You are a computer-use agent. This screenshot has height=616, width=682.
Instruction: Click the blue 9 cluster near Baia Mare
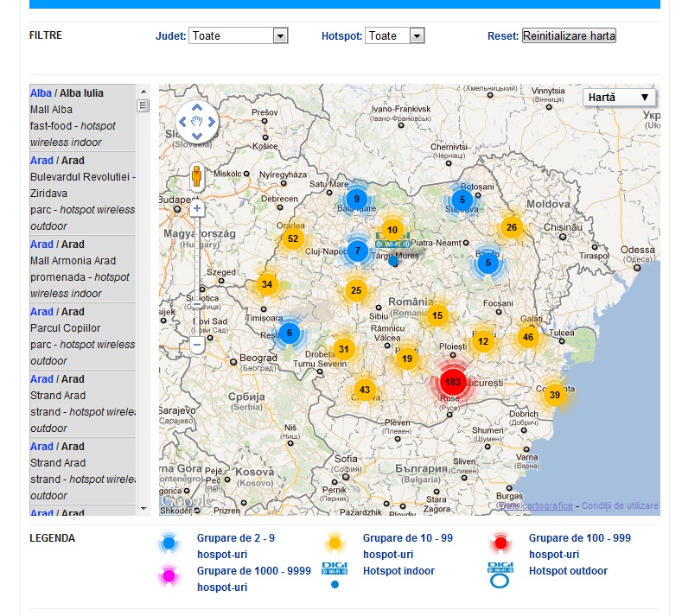356,199
